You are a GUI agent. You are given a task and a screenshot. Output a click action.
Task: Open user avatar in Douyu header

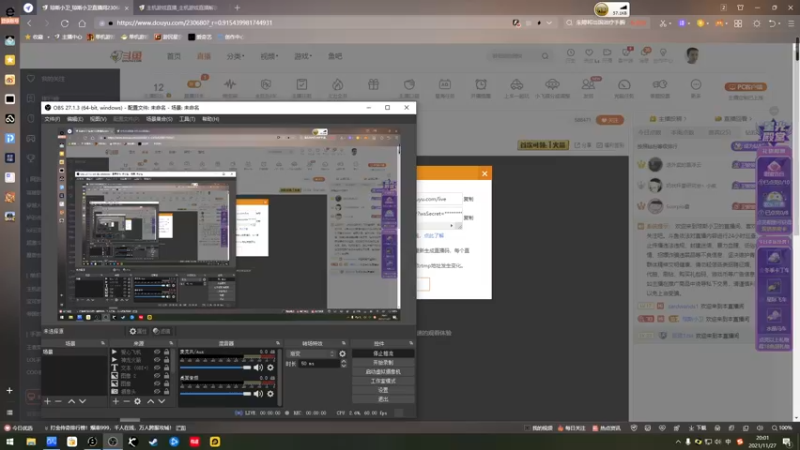pos(692,56)
